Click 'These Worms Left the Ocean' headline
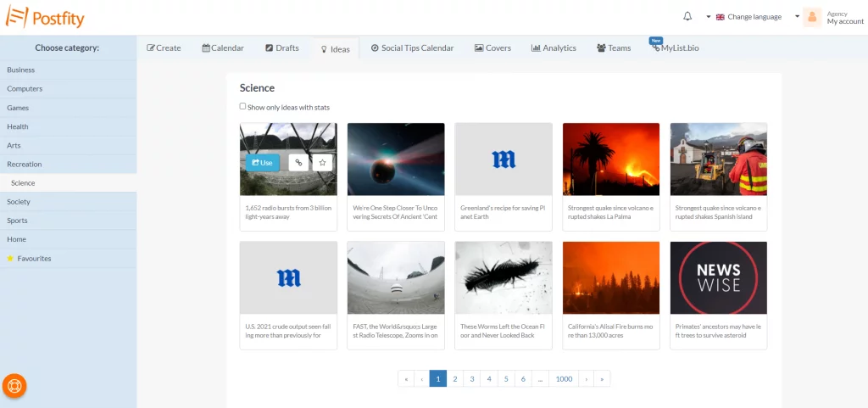This screenshot has height=408, width=868. pyautogui.click(x=504, y=331)
